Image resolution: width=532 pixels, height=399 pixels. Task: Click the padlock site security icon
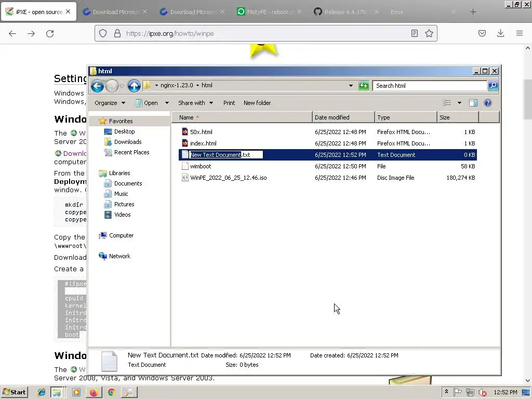(117, 33)
